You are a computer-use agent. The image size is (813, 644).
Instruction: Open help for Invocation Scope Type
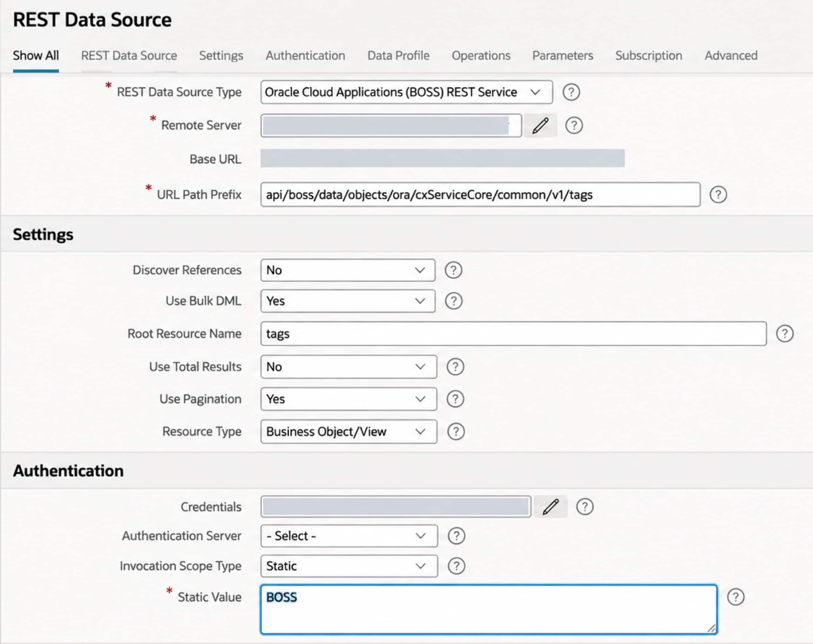456,566
